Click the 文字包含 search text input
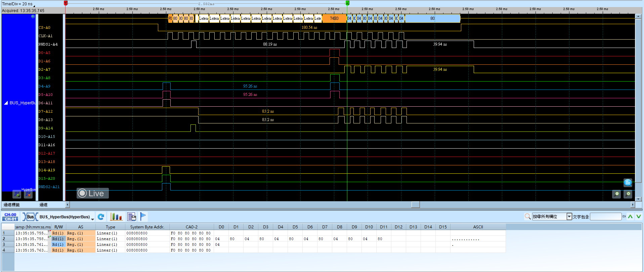 tap(606, 217)
